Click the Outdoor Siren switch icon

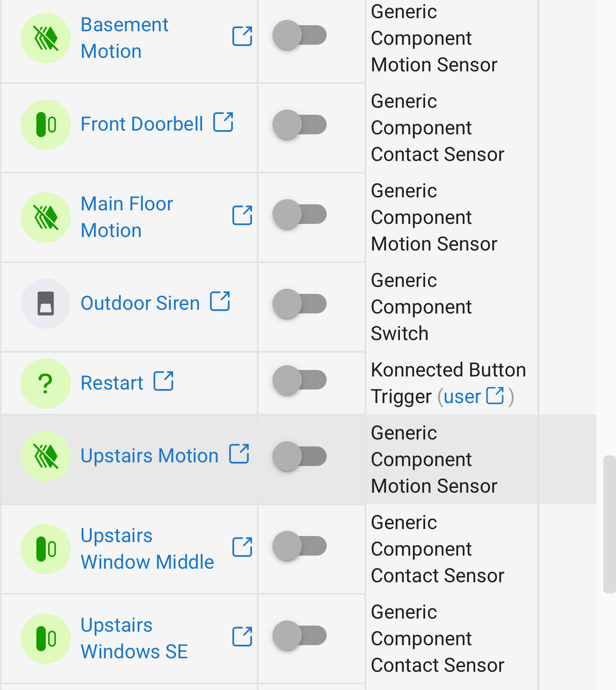click(x=46, y=304)
